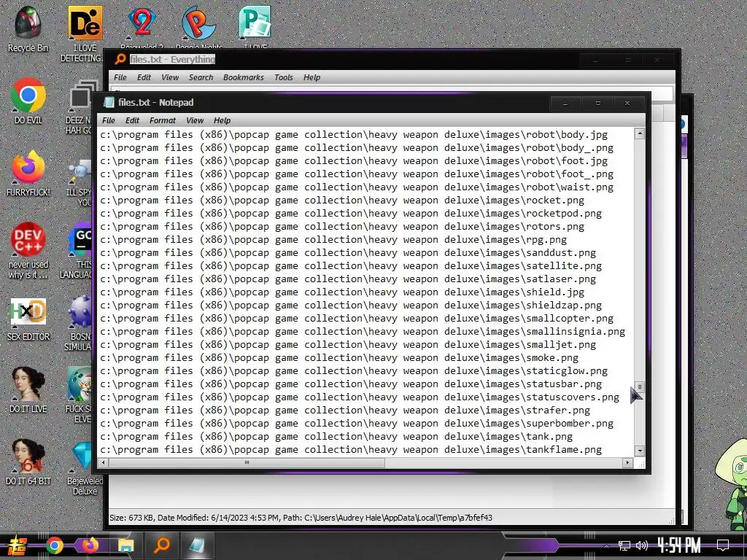This screenshot has width=747, height=560.
Task: Open the I LOVE DETECTING desktop icon
Action: [84, 34]
